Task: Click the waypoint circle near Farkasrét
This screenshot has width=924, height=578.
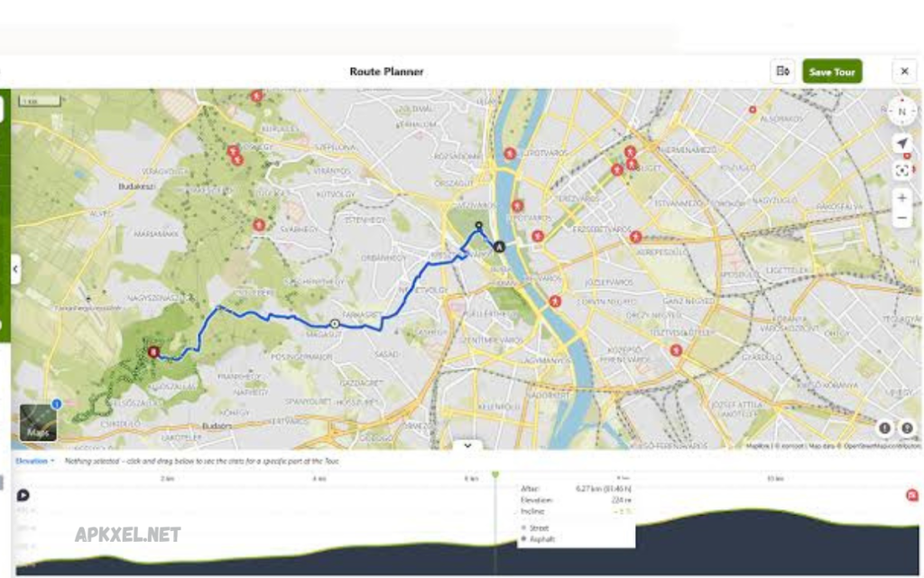Action: click(x=335, y=324)
